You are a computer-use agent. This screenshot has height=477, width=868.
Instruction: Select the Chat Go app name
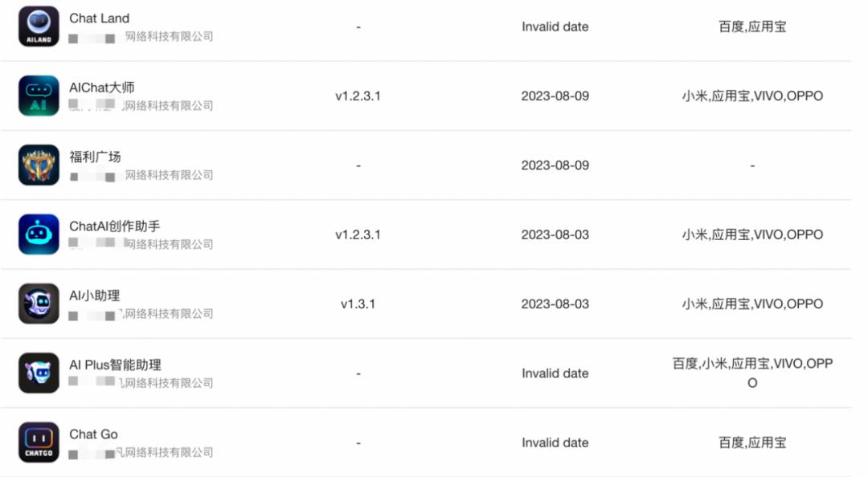click(93, 434)
